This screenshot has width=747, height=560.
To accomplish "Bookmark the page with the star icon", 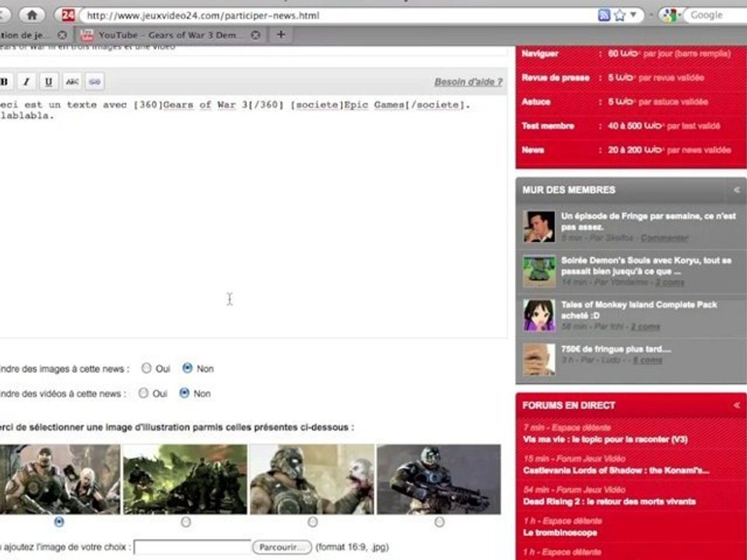I will coord(619,16).
